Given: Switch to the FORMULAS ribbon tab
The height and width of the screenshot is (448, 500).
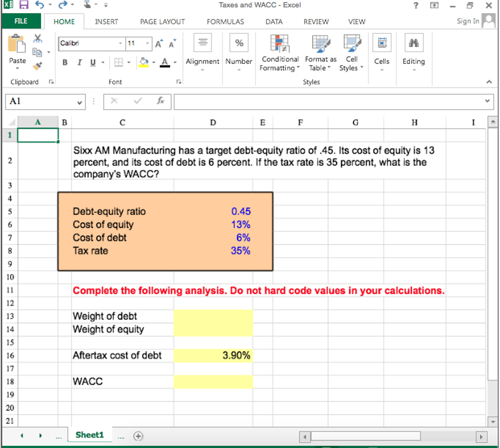Looking at the screenshot, I should point(225,22).
